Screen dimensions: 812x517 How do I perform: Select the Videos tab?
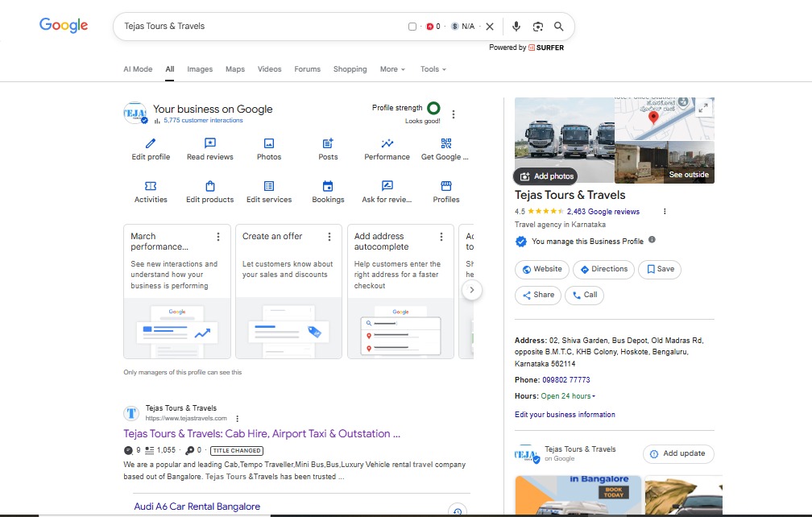269,68
